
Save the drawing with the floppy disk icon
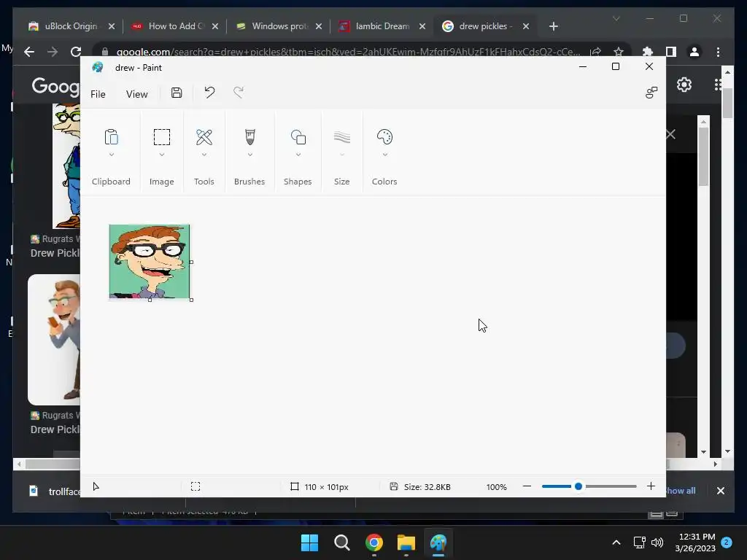click(177, 93)
